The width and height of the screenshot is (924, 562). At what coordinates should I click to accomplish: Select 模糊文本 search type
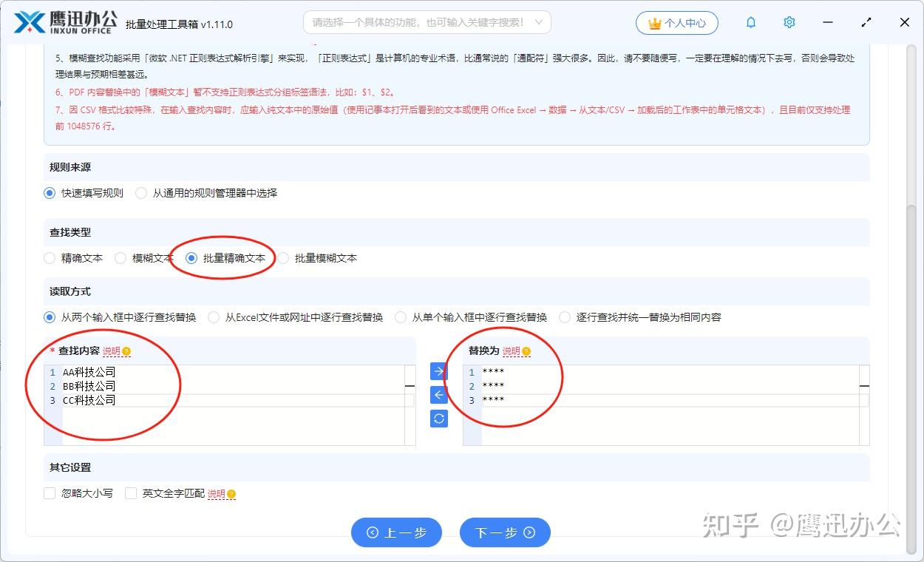point(120,258)
